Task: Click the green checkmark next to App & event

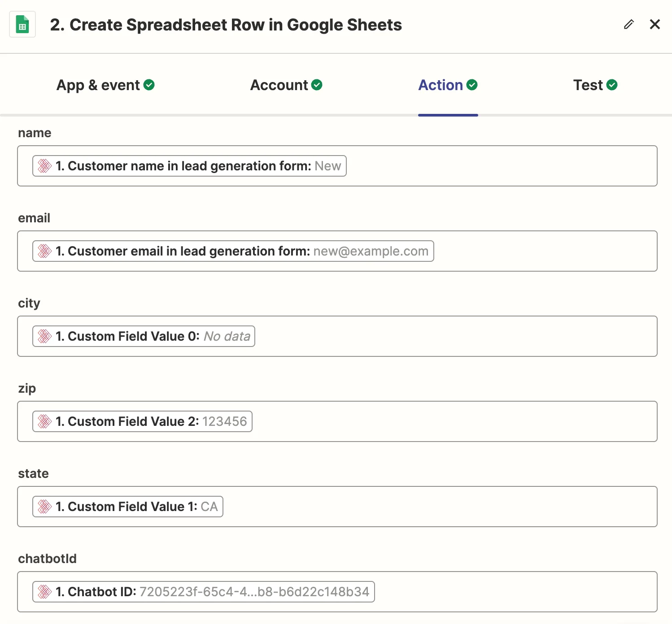Action: [150, 84]
